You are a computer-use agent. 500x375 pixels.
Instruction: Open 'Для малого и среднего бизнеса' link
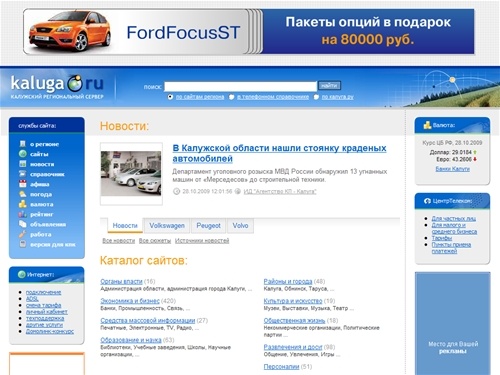click(x=454, y=228)
